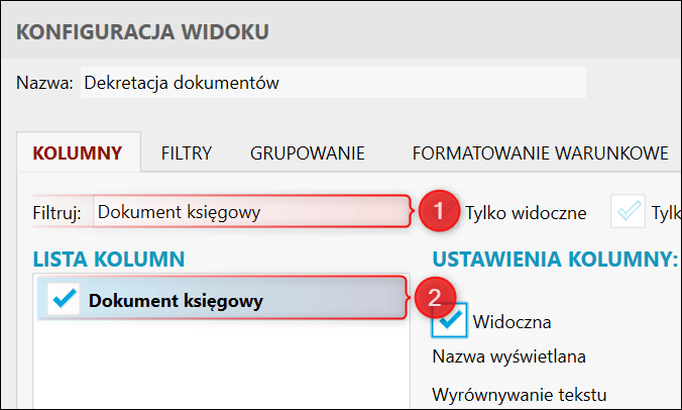Viewport: 682px width, 410px height.
Task: Tick the Tylko widoczne checkbox
Action: pos(449,211)
